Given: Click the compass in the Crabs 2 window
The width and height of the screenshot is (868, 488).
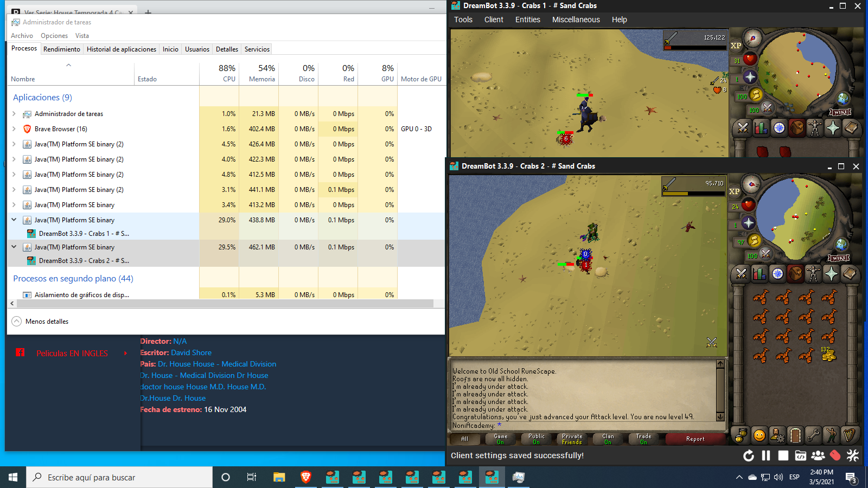Looking at the screenshot, I should pyautogui.click(x=751, y=184).
